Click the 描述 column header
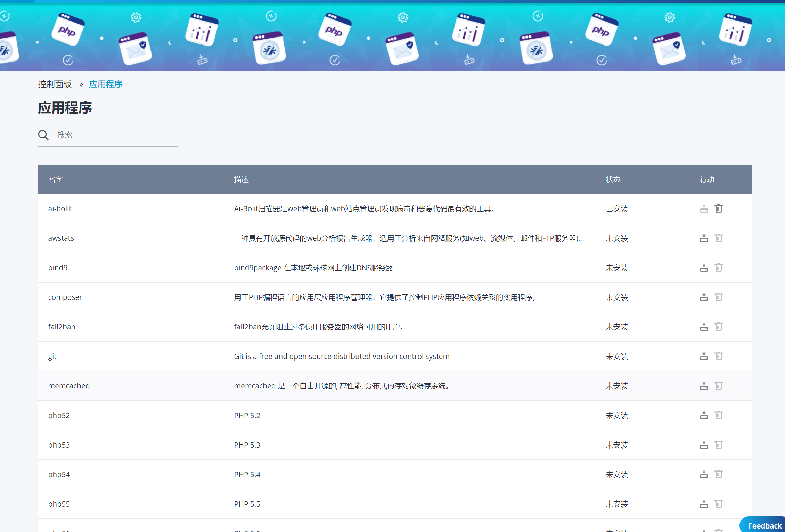Viewport: 785px width, 532px height. pyautogui.click(x=241, y=179)
